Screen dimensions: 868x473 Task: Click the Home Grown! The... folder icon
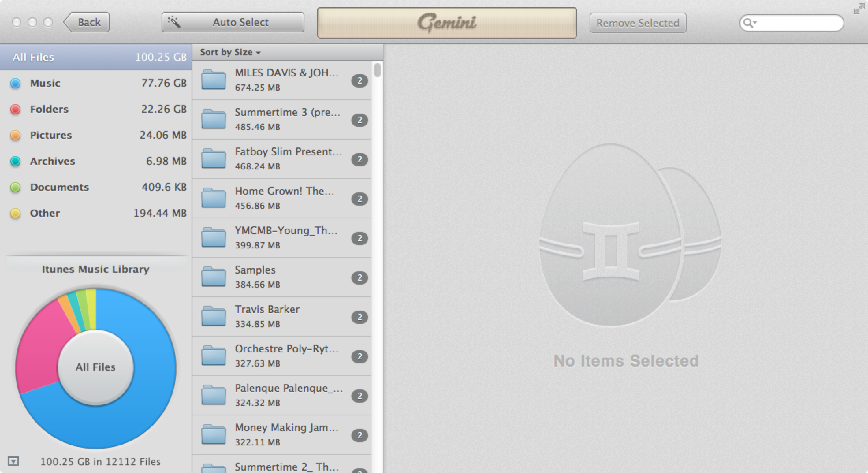[213, 198]
